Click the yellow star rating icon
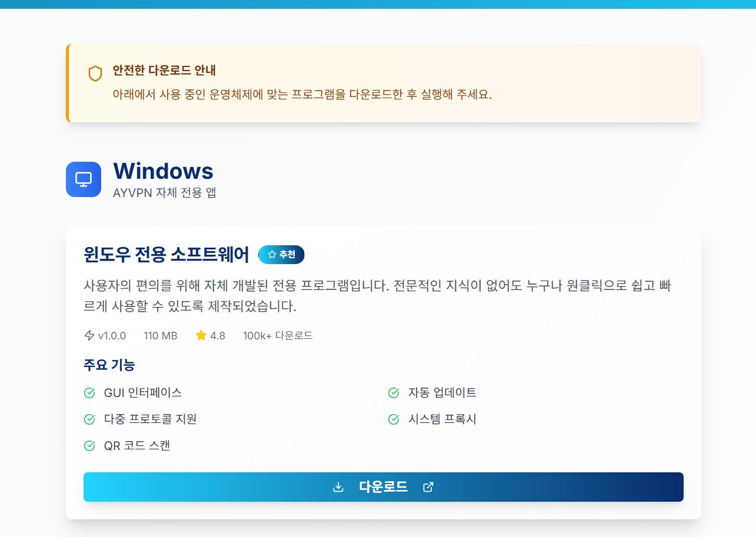The height and width of the screenshot is (537, 756). coord(201,335)
